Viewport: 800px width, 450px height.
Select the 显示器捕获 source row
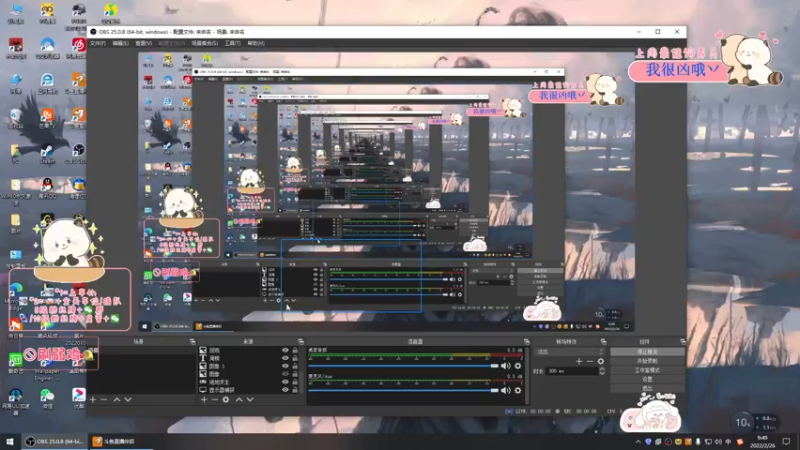[x=248, y=390]
